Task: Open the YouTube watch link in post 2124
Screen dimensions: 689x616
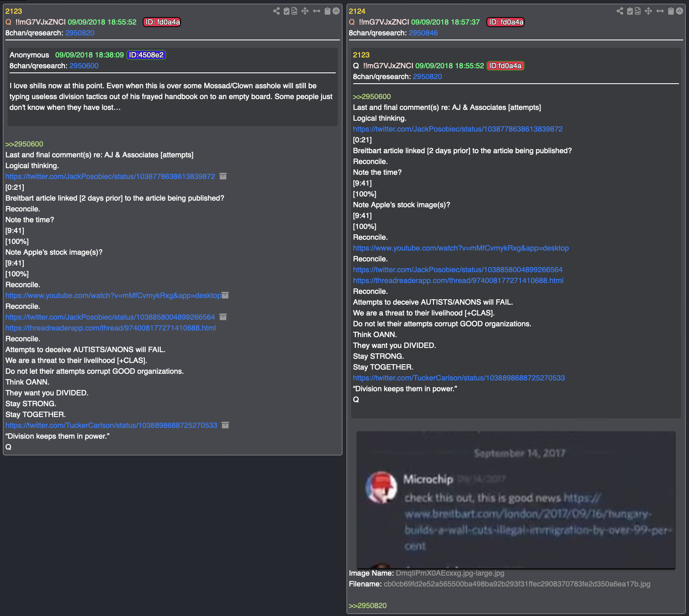Action: (461, 248)
